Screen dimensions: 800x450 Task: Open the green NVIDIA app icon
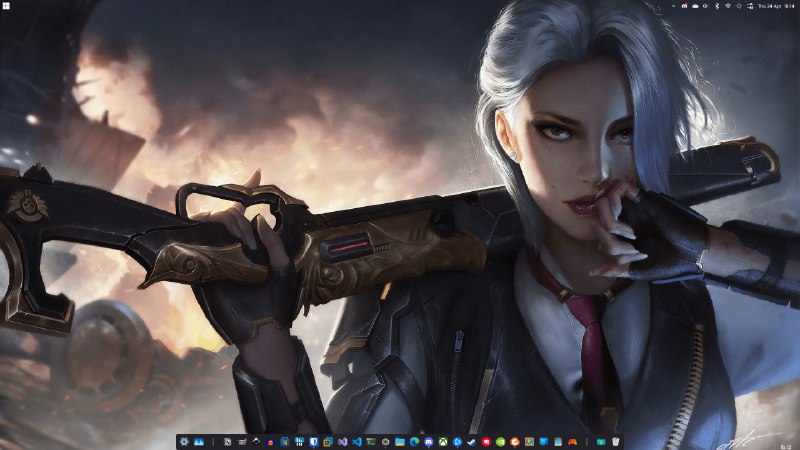[500, 442]
